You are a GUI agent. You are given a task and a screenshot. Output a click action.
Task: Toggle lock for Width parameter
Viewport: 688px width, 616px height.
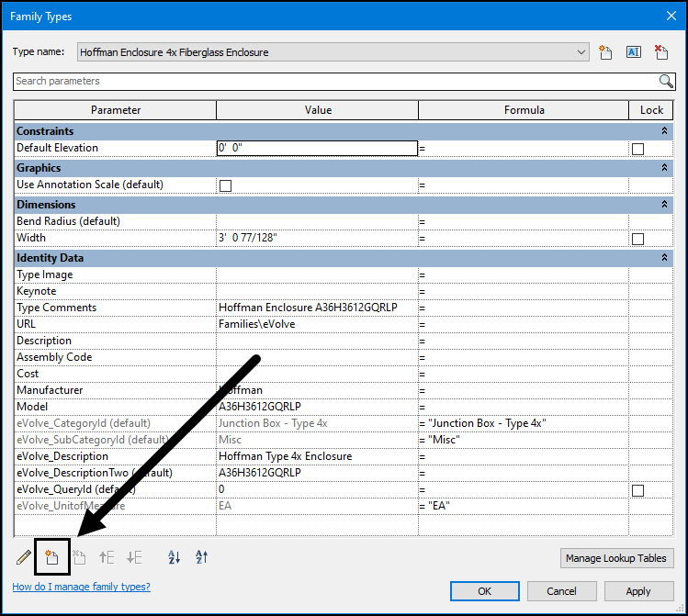[x=638, y=239]
